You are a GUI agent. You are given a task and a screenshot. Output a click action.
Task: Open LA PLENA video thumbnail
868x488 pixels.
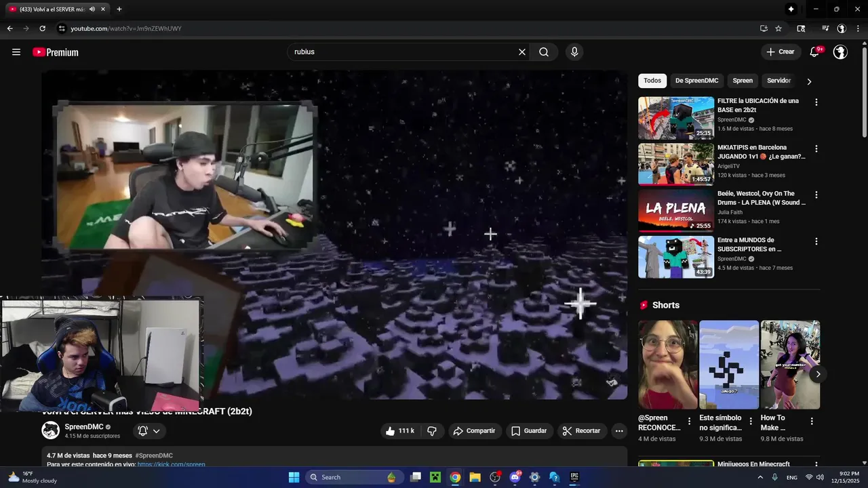[x=675, y=210]
